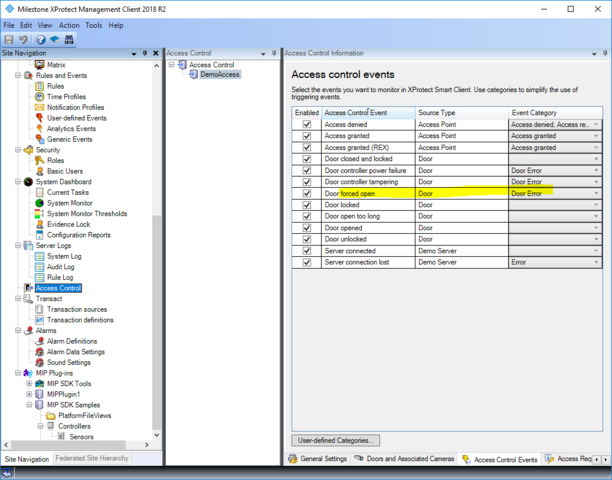The image size is (612, 480).
Task: Open Event Category dropdown for Access granted (REX)
Action: pos(596,148)
